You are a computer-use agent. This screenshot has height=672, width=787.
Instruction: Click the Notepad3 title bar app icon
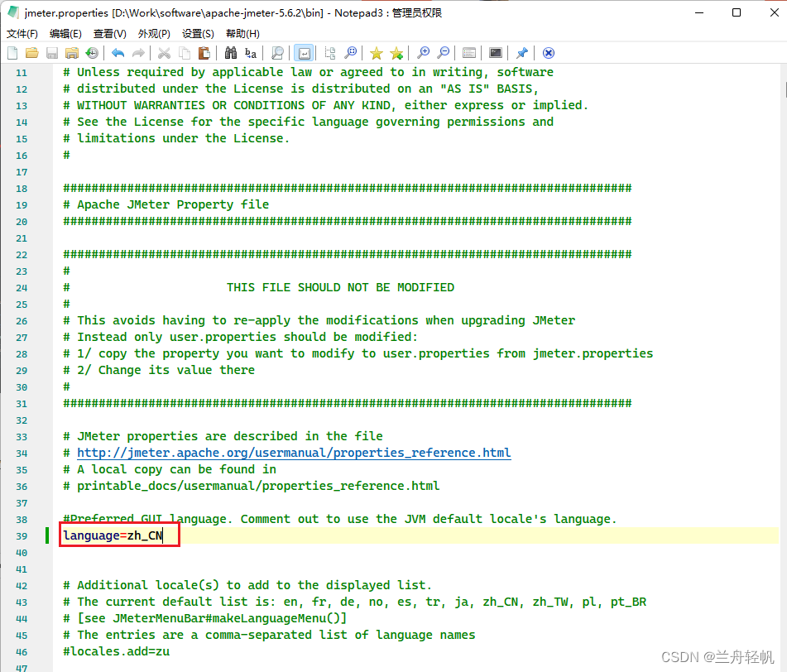[x=13, y=12]
